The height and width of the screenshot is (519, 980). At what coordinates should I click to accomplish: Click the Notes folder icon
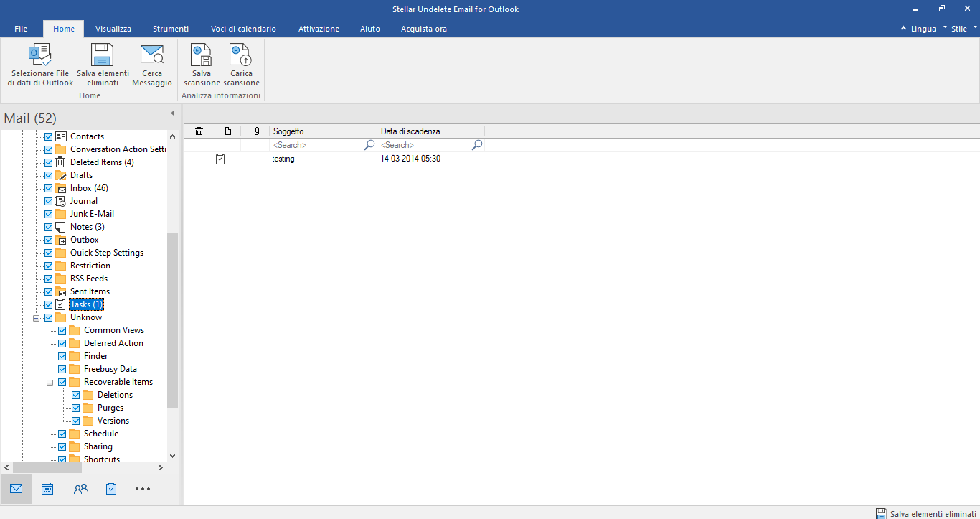[60, 227]
